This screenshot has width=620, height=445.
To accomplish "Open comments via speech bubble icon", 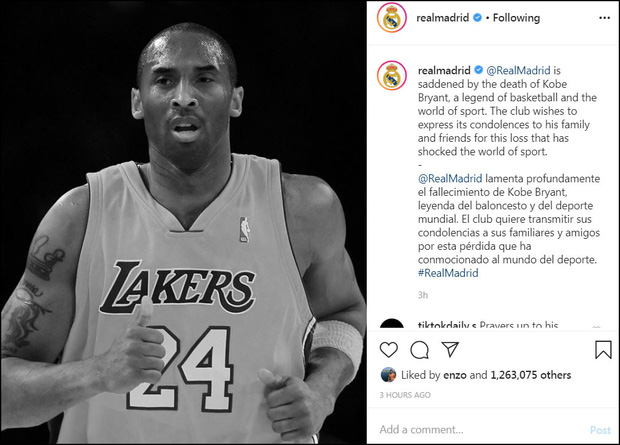I will pyautogui.click(x=419, y=350).
